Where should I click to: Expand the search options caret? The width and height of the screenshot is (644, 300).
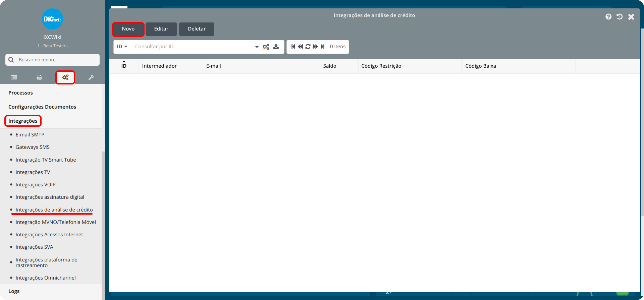tap(257, 47)
